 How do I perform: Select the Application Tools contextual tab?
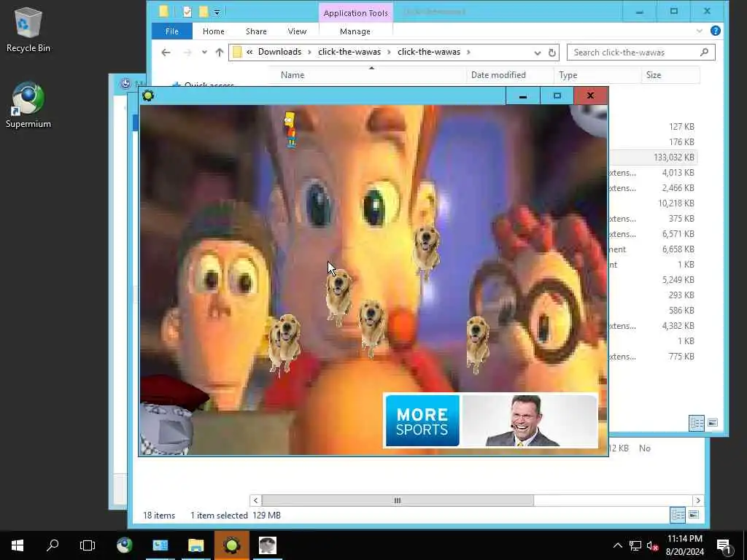click(355, 13)
